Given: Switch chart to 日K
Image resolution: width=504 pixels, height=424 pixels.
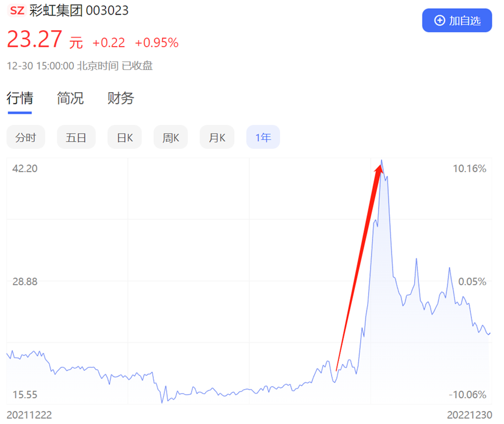Looking at the screenshot, I should pos(125,137).
